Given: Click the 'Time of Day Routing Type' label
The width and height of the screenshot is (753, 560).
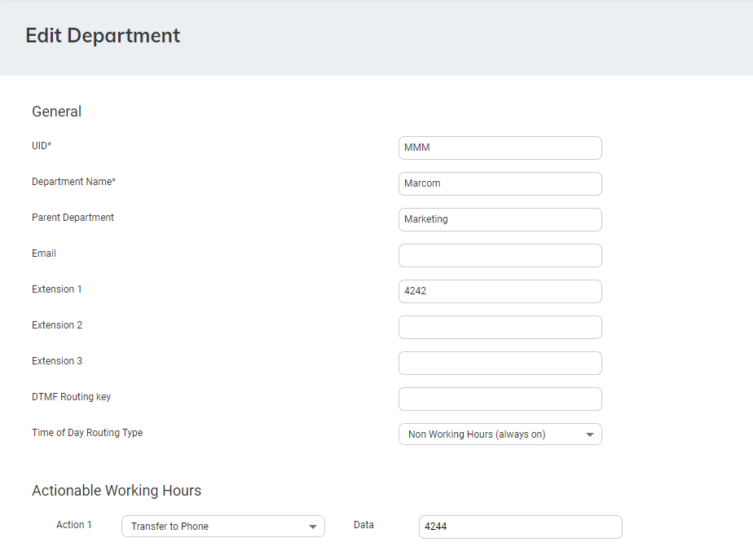Looking at the screenshot, I should click(x=87, y=433).
